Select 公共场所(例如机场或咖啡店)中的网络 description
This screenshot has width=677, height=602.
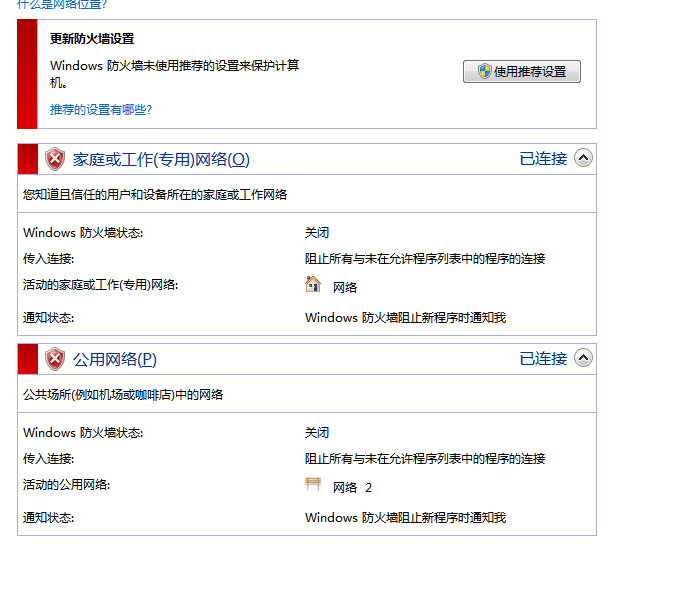pos(123,395)
